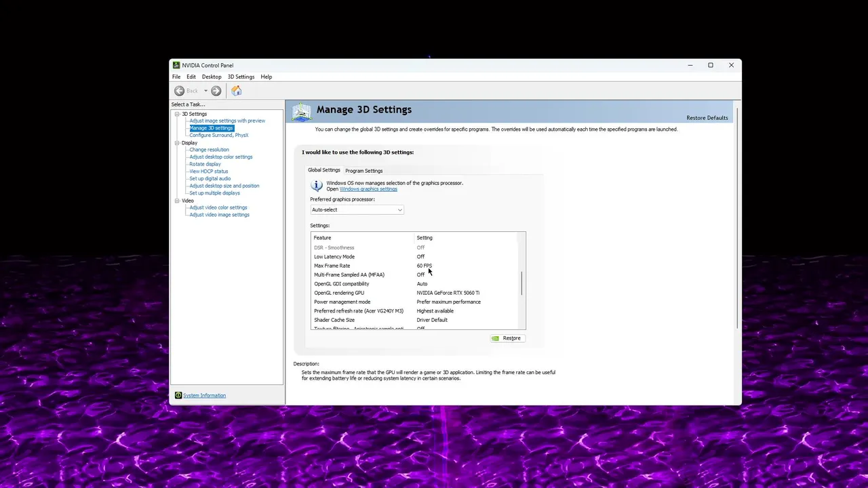This screenshot has height=488, width=868.
Task: Select Adjust desktop size and position
Action: [x=224, y=186]
